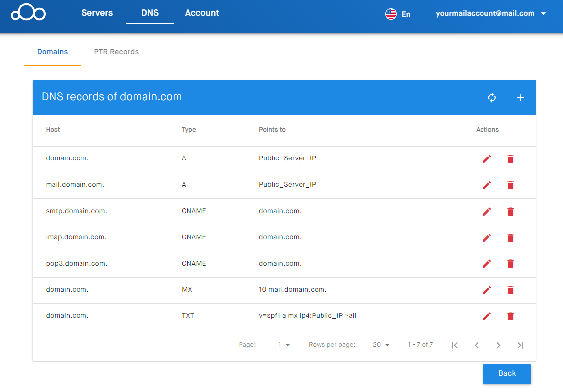Delete the smtp.domain.com. CNAME record
The width and height of the screenshot is (563, 392).
510,212
